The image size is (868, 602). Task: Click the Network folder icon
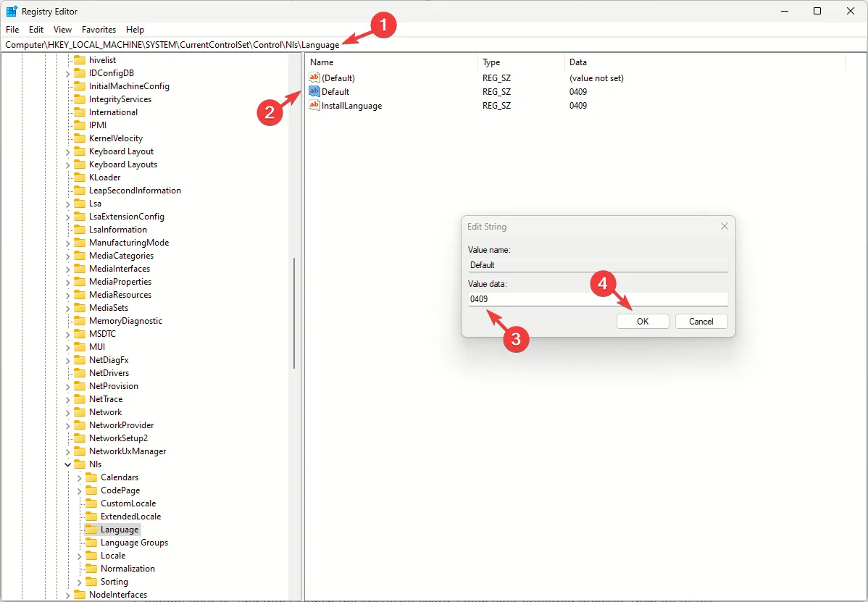coord(80,412)
